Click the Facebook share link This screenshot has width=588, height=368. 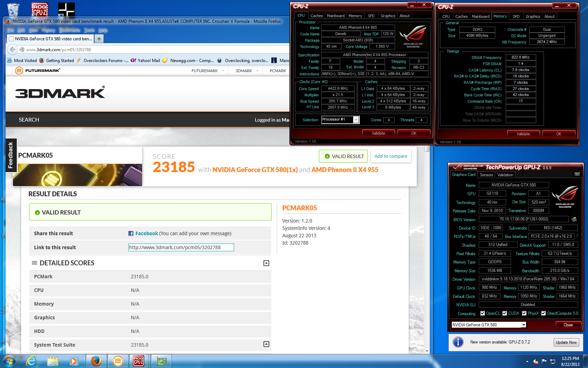click(147, 233)
